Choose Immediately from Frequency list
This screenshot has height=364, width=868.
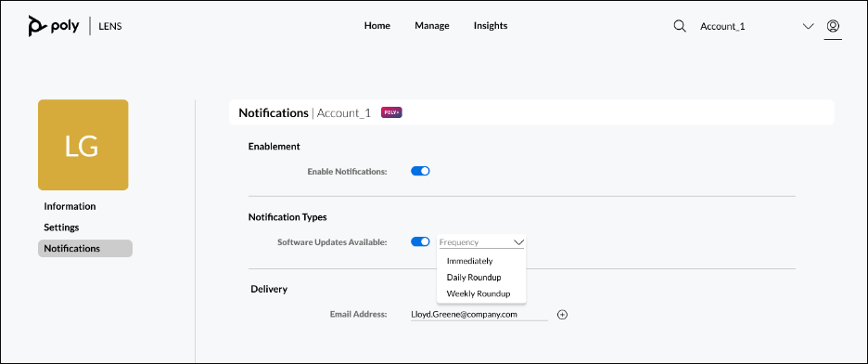[x=469, y=261]
